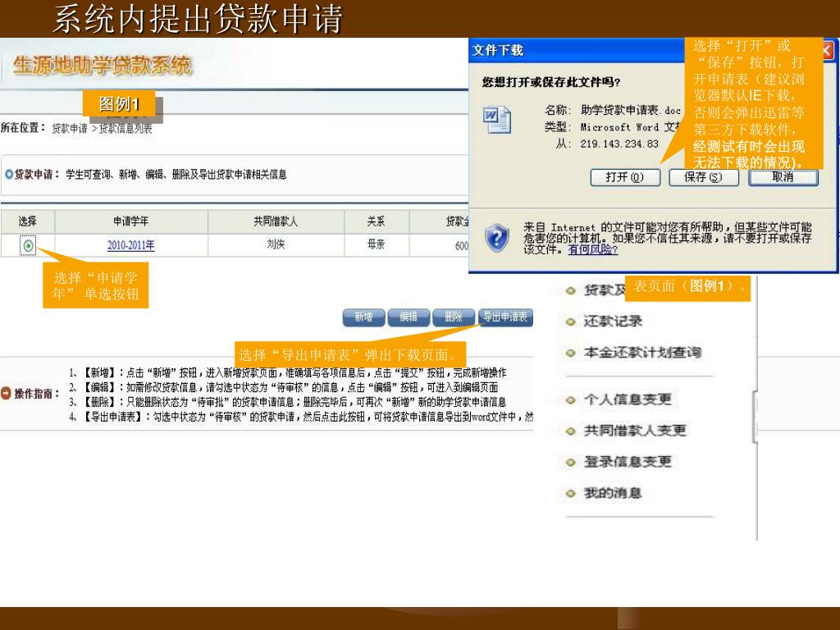Click the bullet icon beside 个人信息变更
This screenshot has width=840, height=630.
(571, 400)
